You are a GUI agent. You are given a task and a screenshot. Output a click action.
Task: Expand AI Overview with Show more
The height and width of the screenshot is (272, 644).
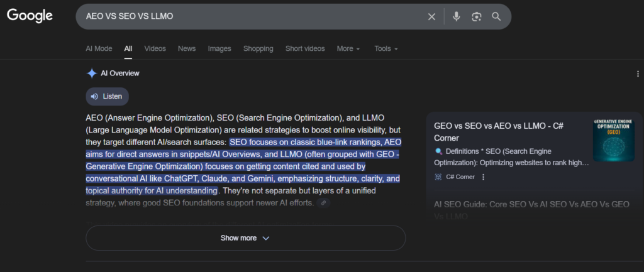coord(246,238)
